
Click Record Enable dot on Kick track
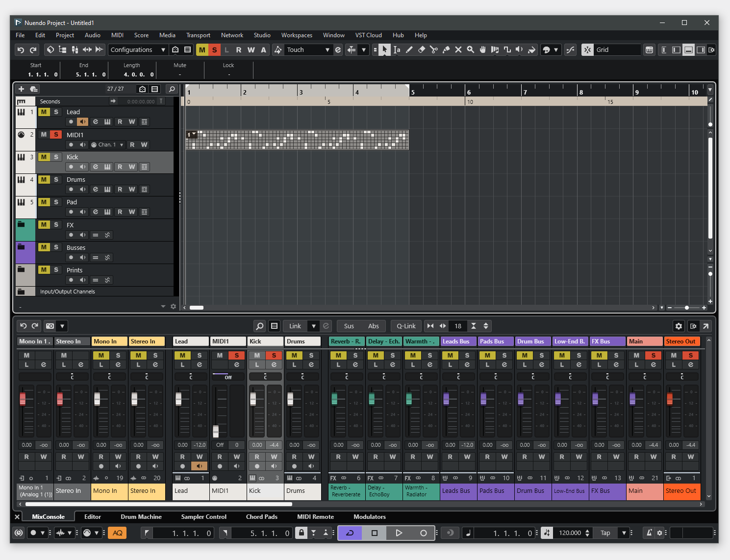pyautogui.click(x=71, y=167)
